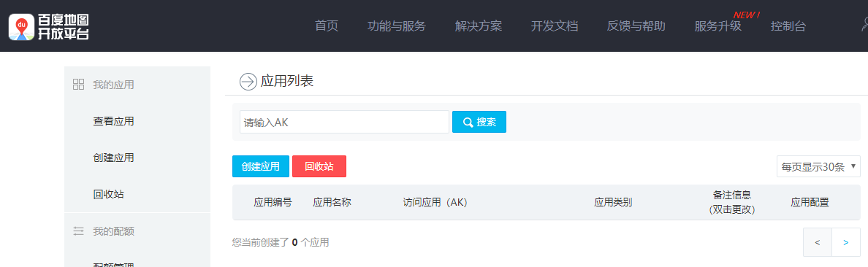Viewport: 868px width, 267px height.
Task: Click the 应用列表 page title
Action: tap(286, 82)
